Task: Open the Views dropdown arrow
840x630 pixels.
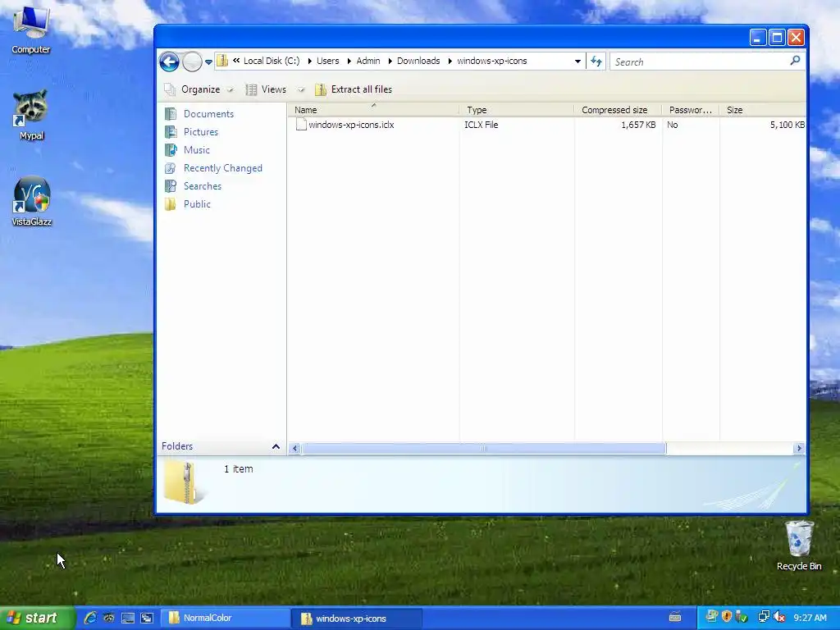Action: coord(301,90)
